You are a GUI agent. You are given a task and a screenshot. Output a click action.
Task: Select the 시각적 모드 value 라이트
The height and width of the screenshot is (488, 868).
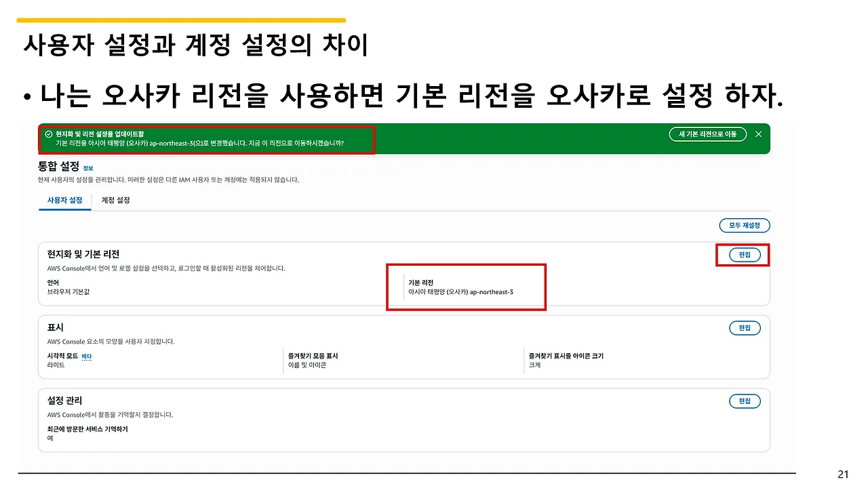56,367
